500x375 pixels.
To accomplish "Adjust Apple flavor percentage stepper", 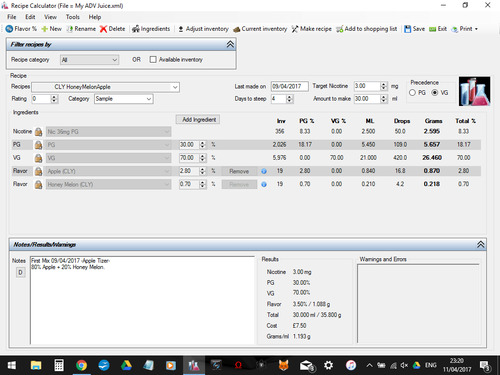I will click(202, 171).
